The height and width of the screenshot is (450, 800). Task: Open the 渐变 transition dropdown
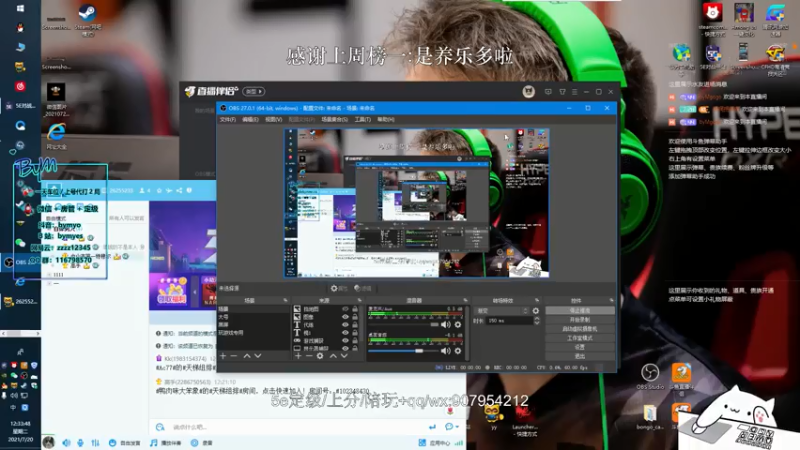click(x=502, y=311)
